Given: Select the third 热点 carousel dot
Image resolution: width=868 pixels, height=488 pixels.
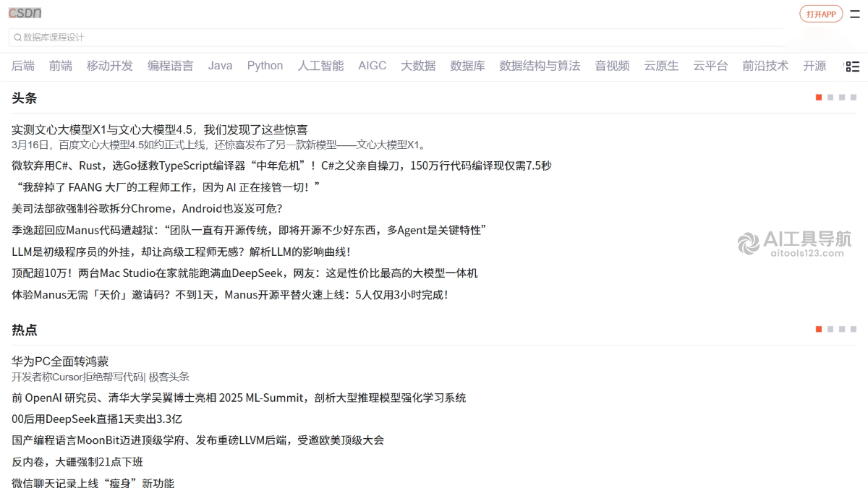Looking at the screenshot, I should (x=842, y=329).
